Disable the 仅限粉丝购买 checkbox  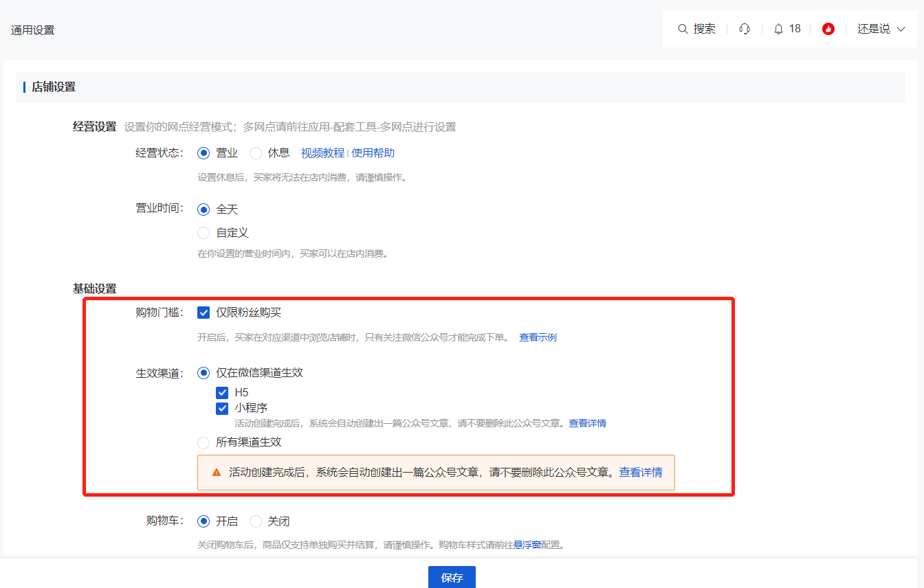tap(203, 312)
